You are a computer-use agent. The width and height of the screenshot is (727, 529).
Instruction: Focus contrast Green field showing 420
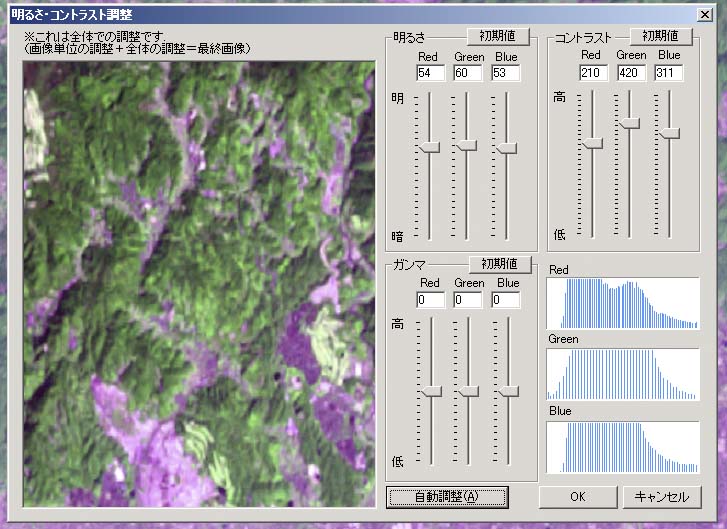(x=631, y=73)
